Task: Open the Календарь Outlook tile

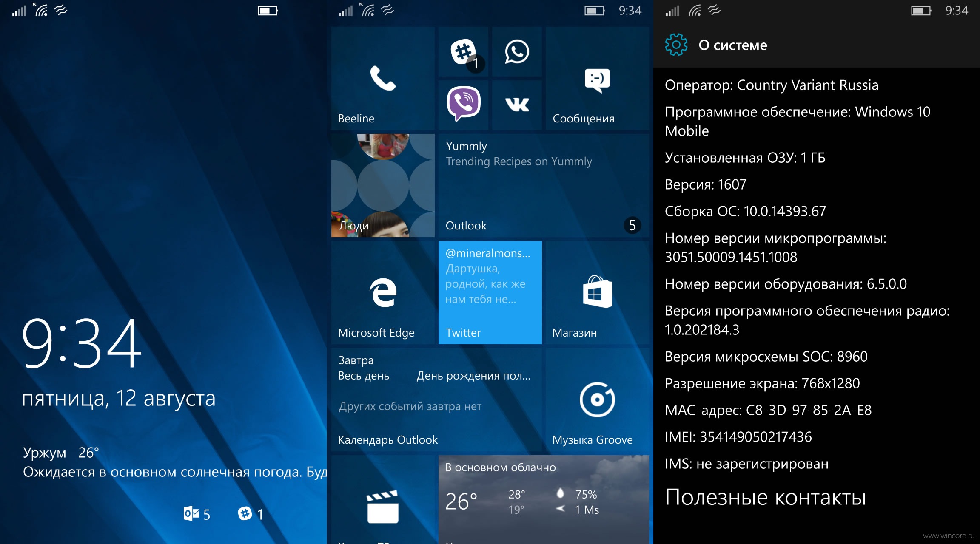Action: point(436,400)
